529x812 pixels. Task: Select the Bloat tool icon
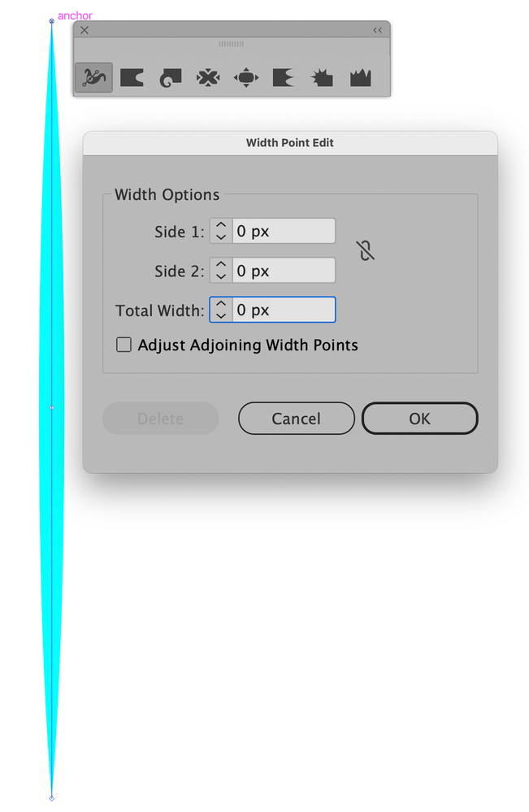[x=246, y=78]
